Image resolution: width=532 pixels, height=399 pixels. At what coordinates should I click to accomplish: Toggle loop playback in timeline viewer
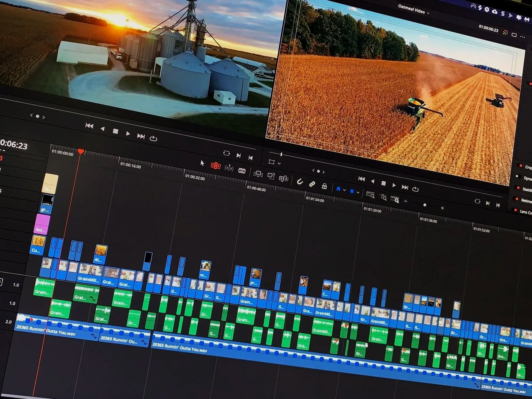pos(416,189)
